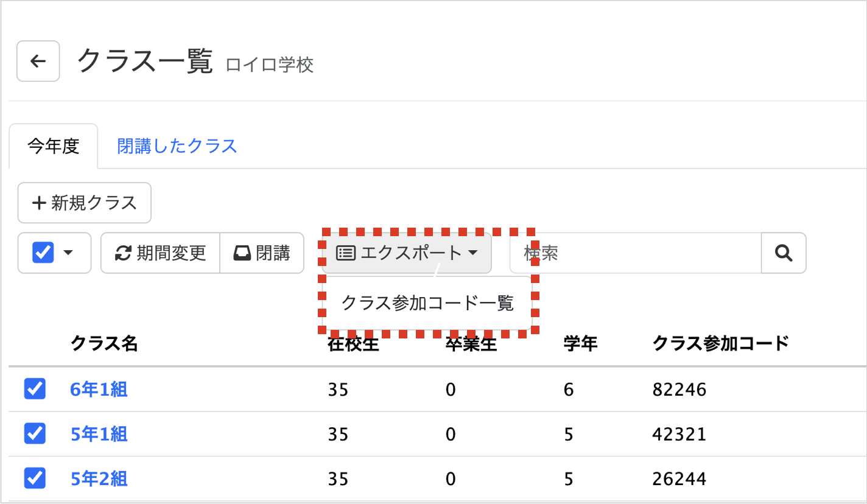
Task: Click the plus icon on 新規クラス
Action: [x=39, y=203]
